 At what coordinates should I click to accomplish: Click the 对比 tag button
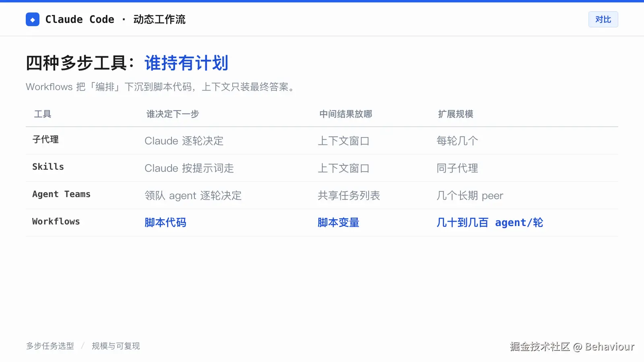[603, 19]
